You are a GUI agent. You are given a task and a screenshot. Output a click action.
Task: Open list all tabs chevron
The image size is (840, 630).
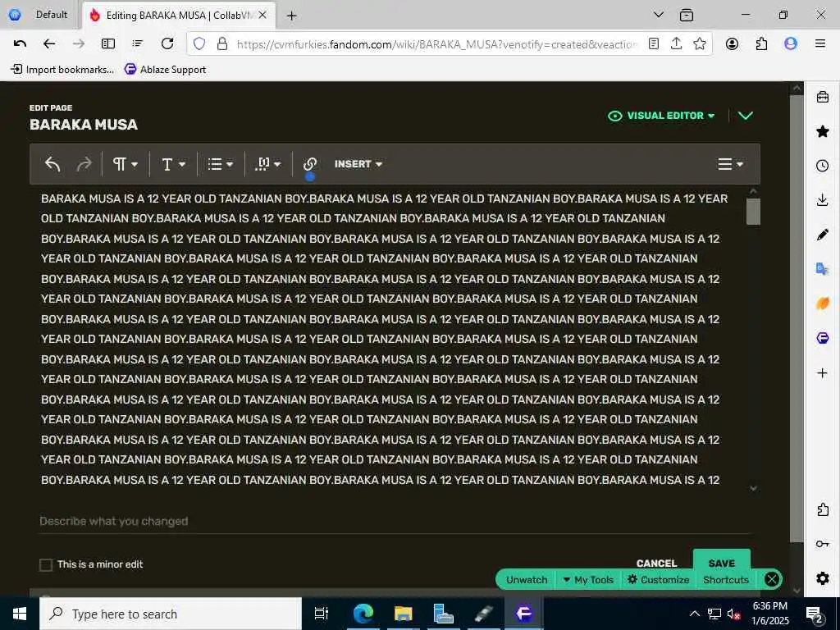(659, 15)
